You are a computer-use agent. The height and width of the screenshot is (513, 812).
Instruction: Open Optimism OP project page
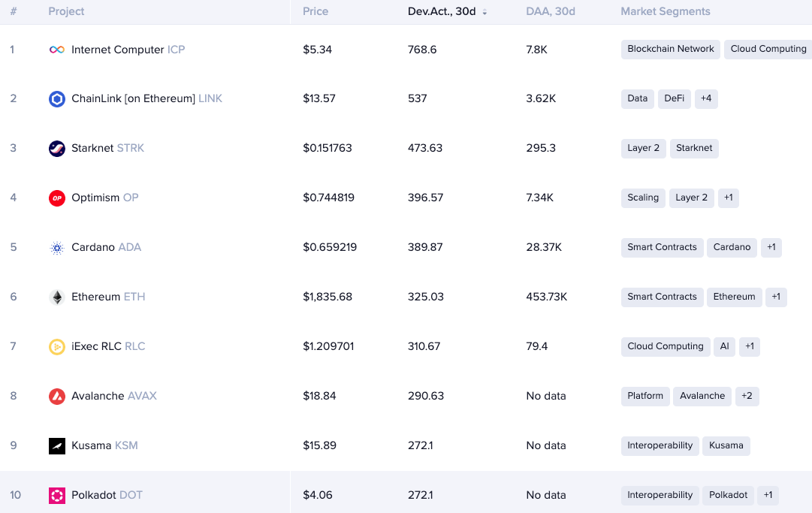click(104, 198)
